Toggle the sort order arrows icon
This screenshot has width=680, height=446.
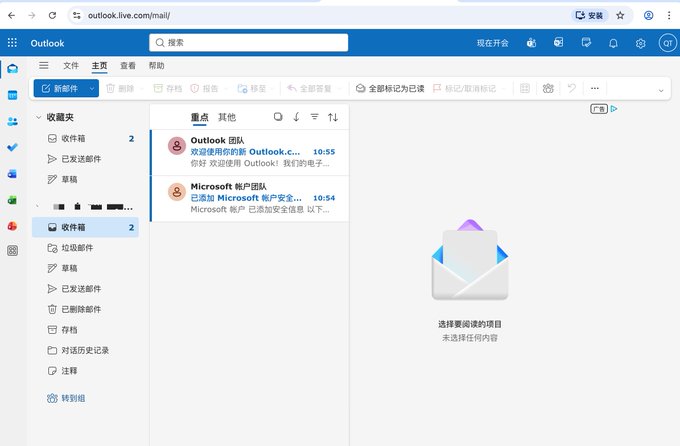pos(333,117)
